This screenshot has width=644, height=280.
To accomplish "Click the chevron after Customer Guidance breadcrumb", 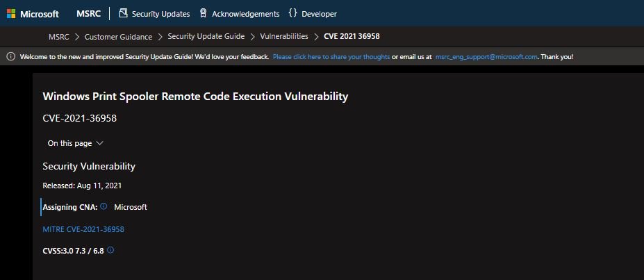I will (x=160, y=37).
